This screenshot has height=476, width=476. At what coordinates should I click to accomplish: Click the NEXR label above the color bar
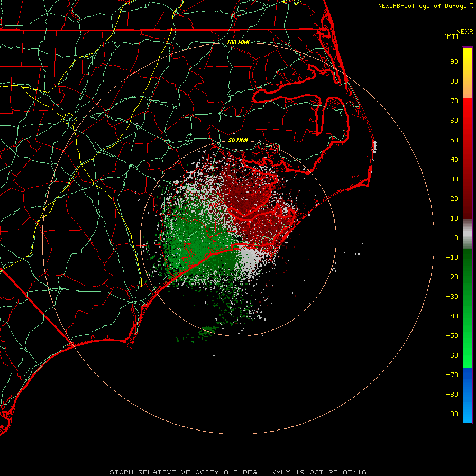(x=465, y=32)
